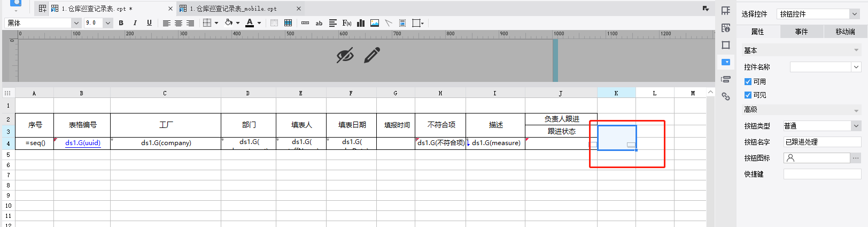
Task: Insert formula with F(x) icon
Action: (x=347, y=23)
